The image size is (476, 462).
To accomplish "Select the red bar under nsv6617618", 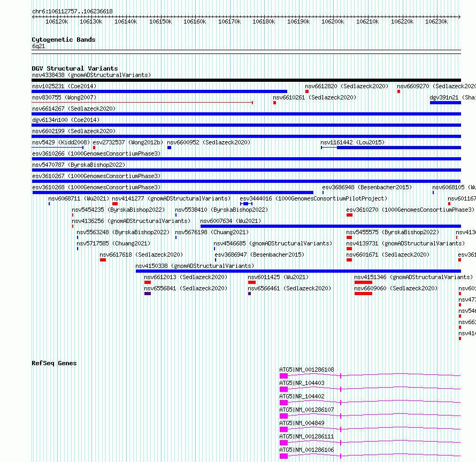I will pyautogui.click(x=103, y=260).
